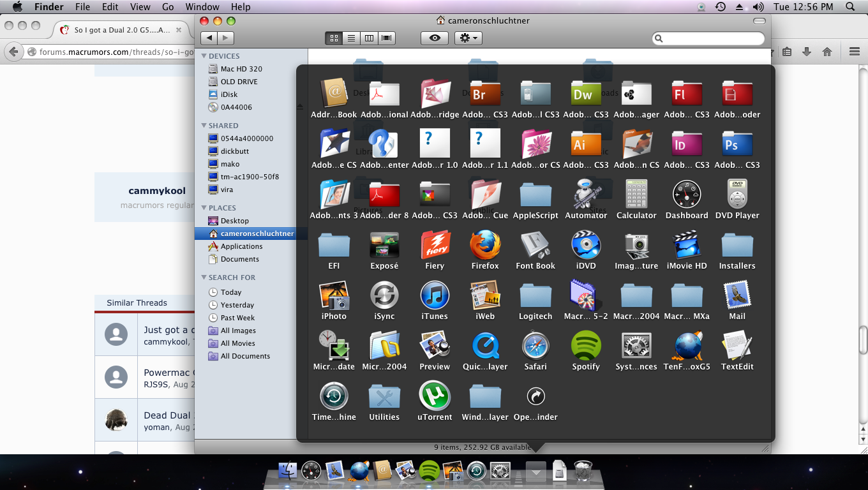The height and width of the screenshot is (490, 868).
Task: Select Applications in the Finder sidebar
Action: (241, 246)
